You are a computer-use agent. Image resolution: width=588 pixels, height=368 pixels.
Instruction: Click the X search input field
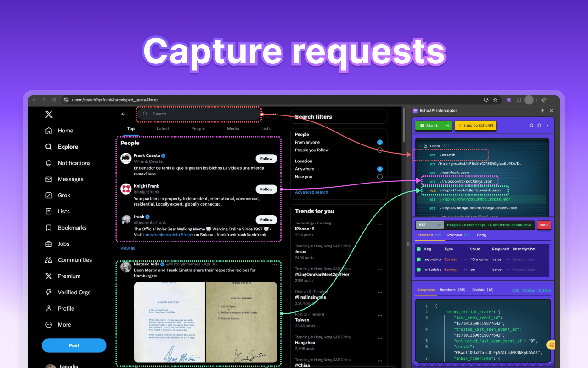(x=199, y=114)
